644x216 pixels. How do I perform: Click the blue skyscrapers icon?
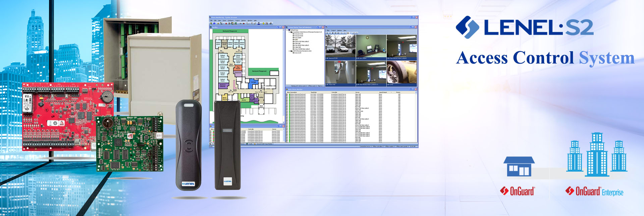(x=597, y=154)
